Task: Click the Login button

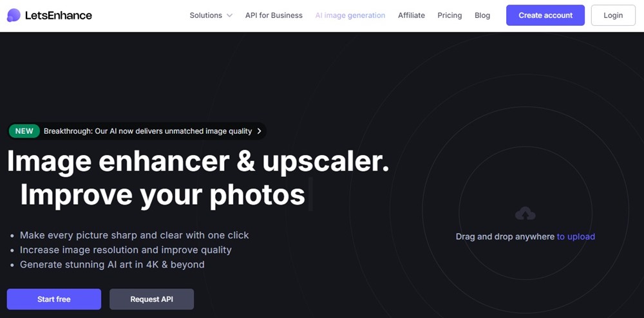Action: point(612,15)
